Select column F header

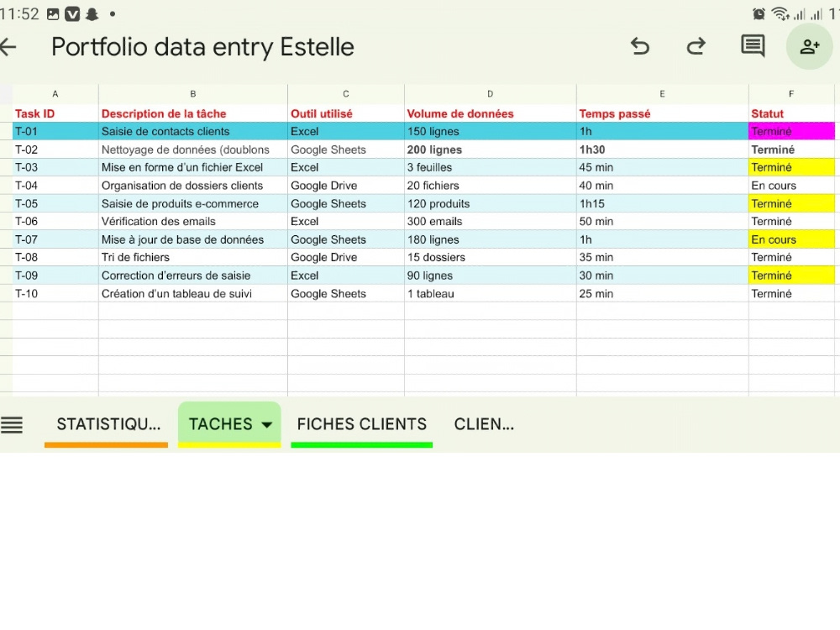click(x=791, y=94)
